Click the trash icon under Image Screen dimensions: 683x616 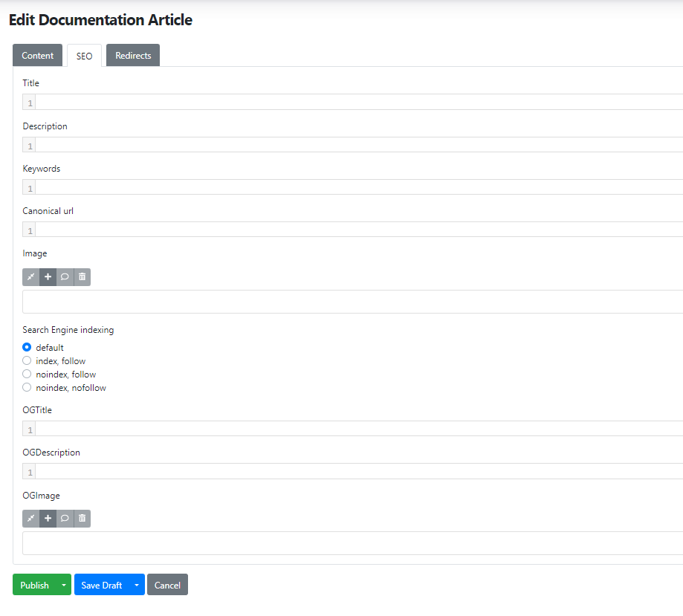tap(82, 277)
